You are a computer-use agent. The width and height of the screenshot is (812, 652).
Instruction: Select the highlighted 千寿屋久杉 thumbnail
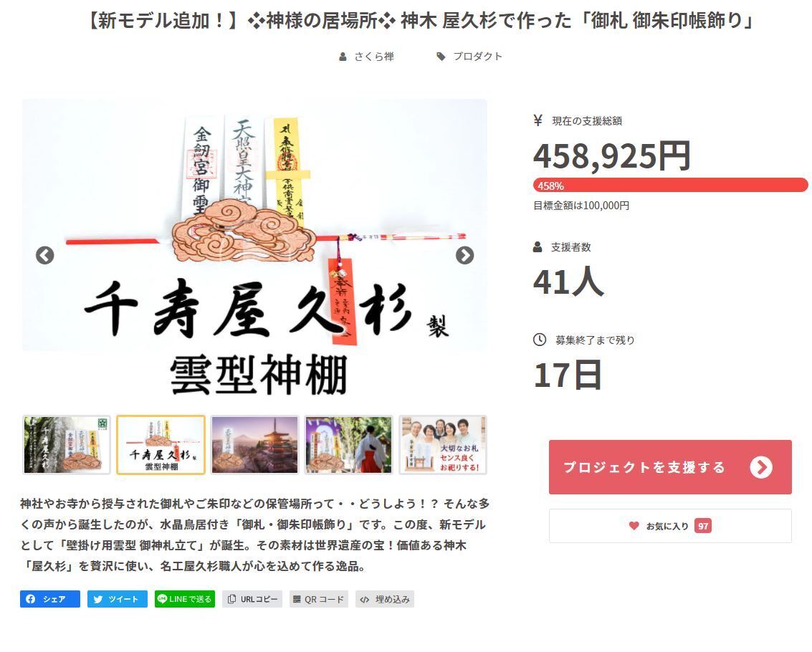(161, 445)
